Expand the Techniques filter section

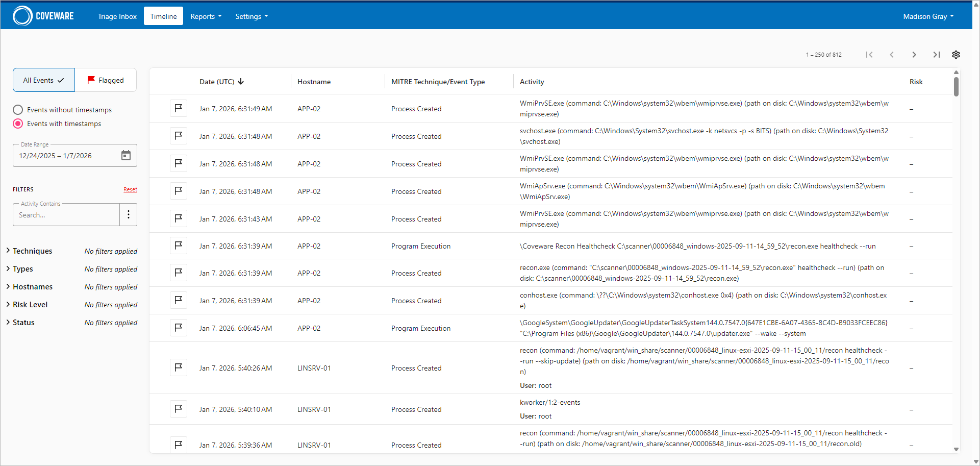[32, 251]
